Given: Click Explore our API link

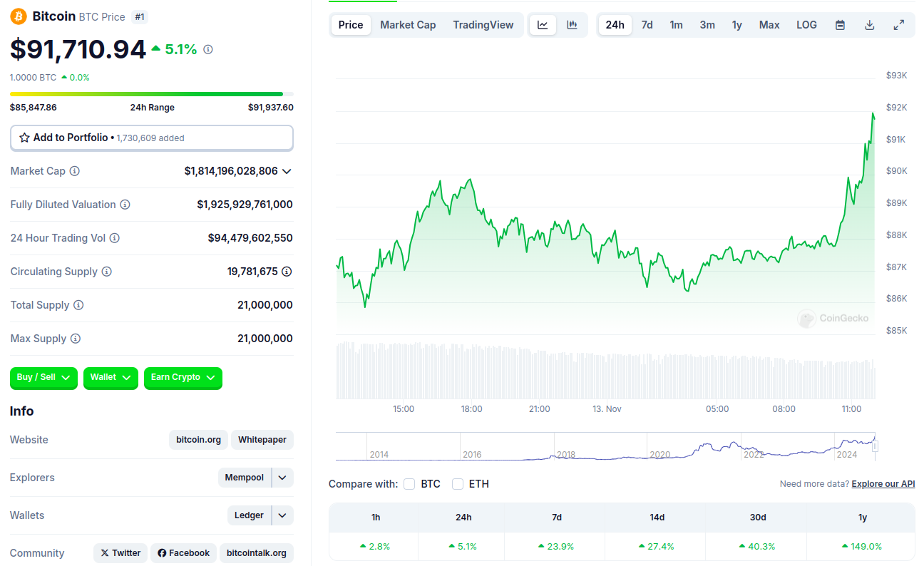Looking at the screenshot, I should [x=883, y=484].
